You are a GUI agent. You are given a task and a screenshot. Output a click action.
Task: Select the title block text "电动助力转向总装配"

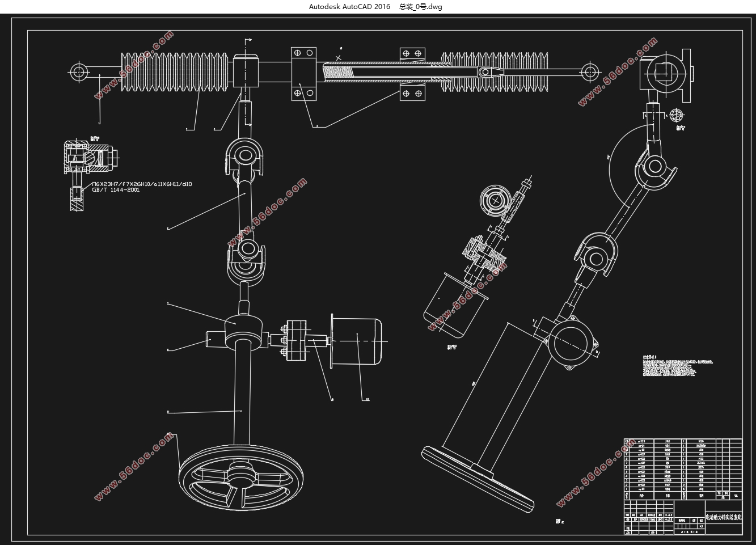(723, 518)
